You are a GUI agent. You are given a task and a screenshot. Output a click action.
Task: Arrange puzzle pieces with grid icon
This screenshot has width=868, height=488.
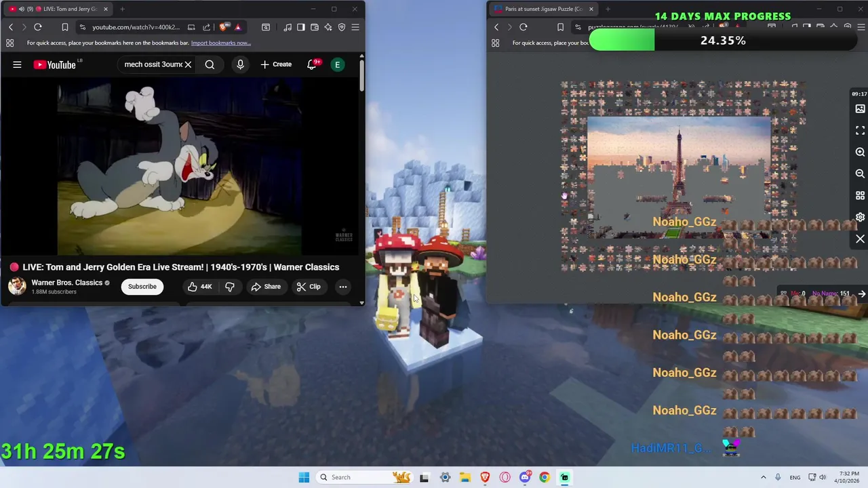tap(860, 196)
